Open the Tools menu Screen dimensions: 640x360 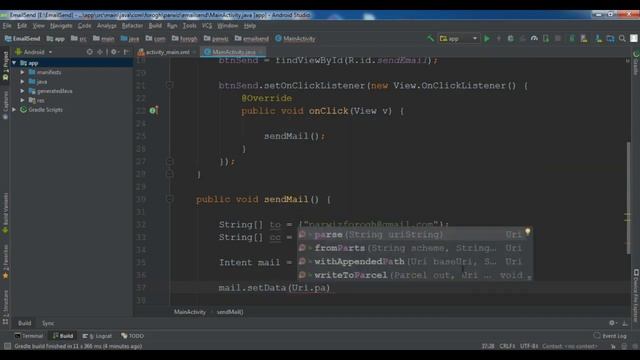click(189, 25)
